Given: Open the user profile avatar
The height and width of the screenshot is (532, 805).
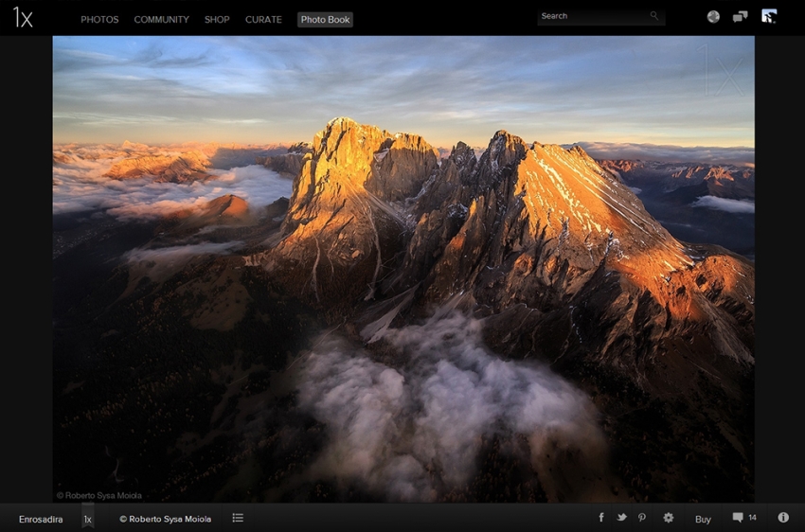Looking at the screenshot, I should point(769,16).
